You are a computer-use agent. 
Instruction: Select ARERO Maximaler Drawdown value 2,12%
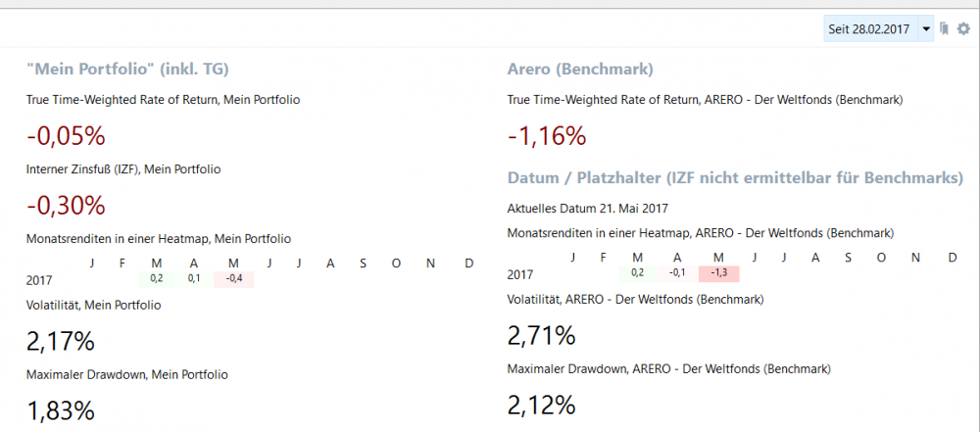click(x=541, y=405)
